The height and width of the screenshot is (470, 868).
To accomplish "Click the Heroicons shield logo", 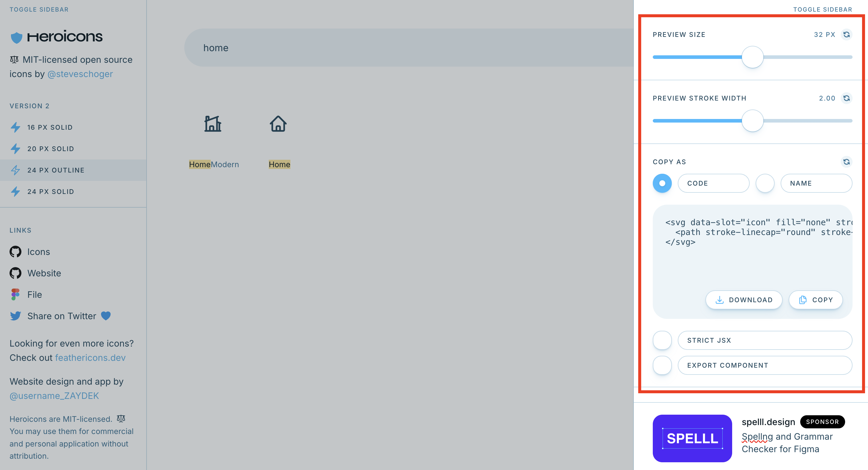I will point(16,37).
